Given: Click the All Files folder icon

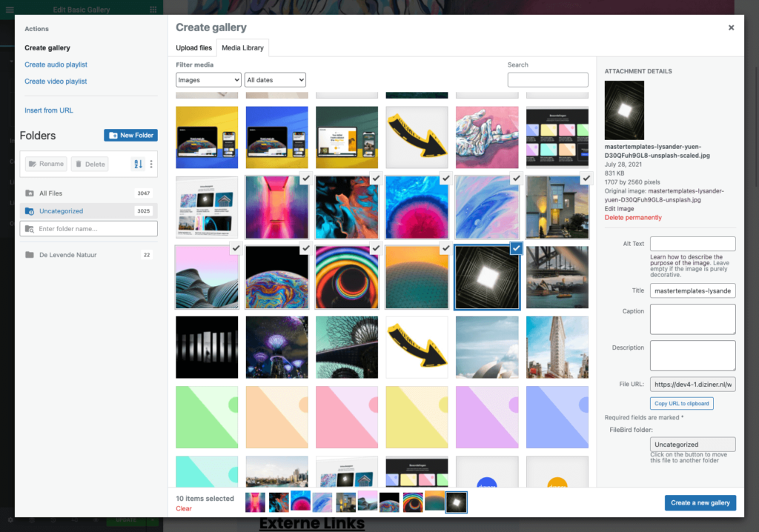Looking at the screenshot, I should click(30, 193).
